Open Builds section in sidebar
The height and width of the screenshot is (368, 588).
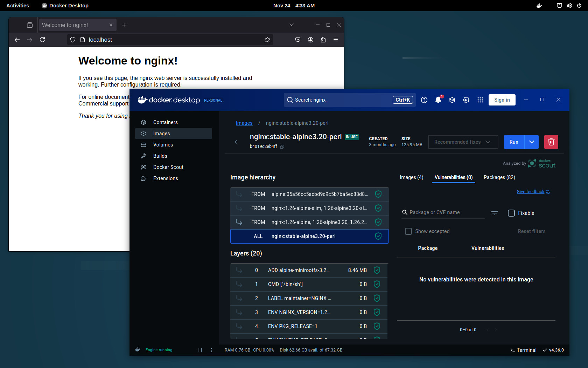click(173, 156)
